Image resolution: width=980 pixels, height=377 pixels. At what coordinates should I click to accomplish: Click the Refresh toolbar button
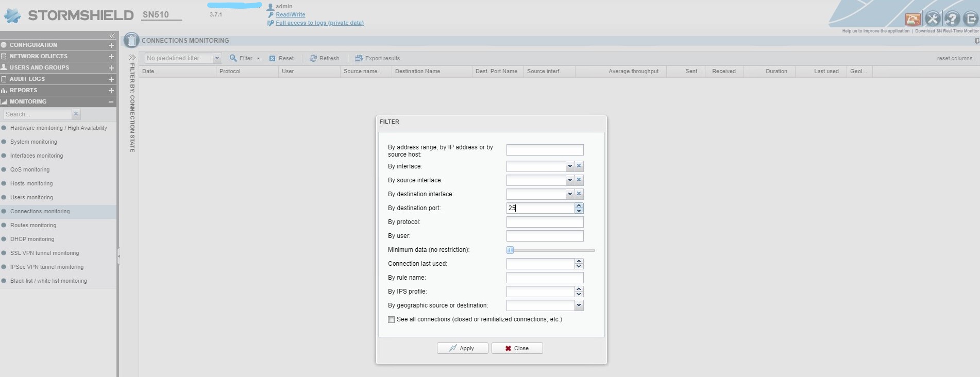pos(324,58)
